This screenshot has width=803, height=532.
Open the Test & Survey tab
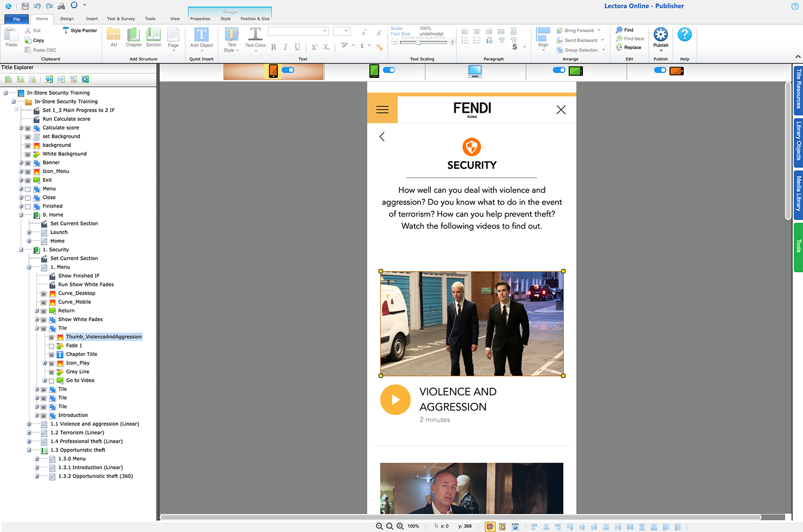121,19
